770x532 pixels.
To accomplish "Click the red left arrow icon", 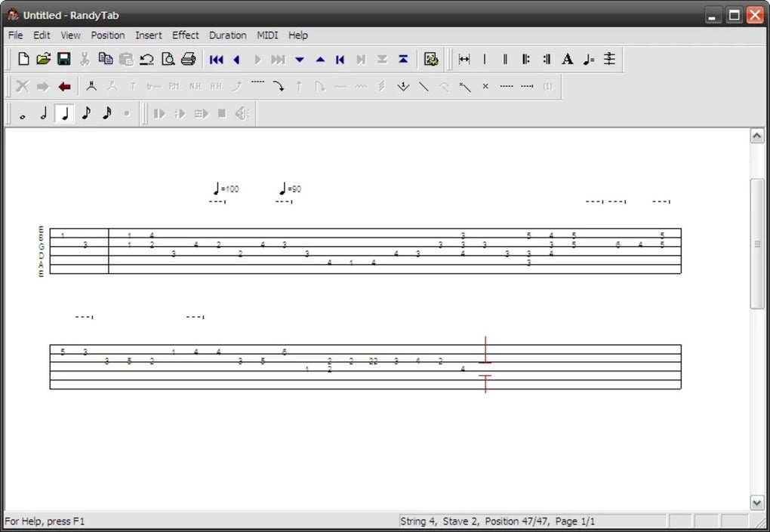I will 64,86.
